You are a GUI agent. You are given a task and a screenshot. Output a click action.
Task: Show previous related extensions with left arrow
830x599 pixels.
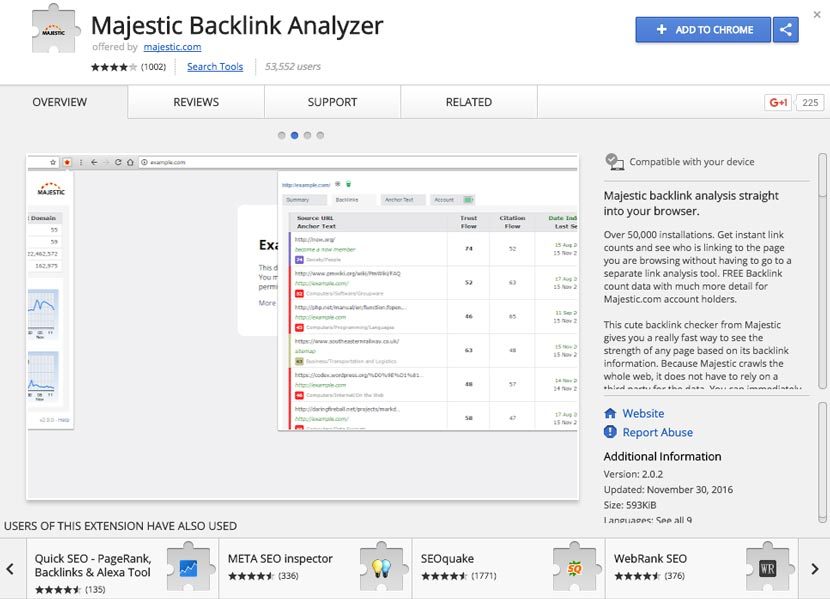(x=11, y=569)
